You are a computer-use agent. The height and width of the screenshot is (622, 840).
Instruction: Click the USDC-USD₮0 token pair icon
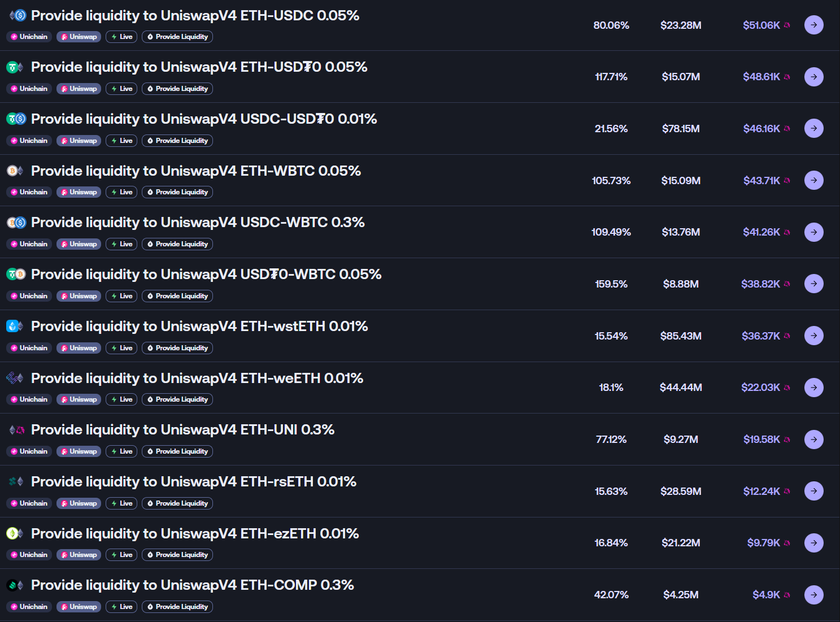pos(16,119)
